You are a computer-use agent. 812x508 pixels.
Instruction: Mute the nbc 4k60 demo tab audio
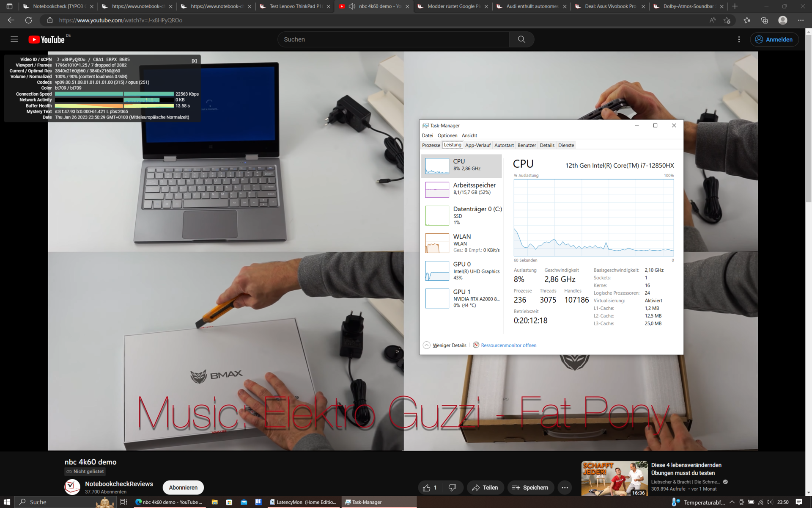coord(352,6)
